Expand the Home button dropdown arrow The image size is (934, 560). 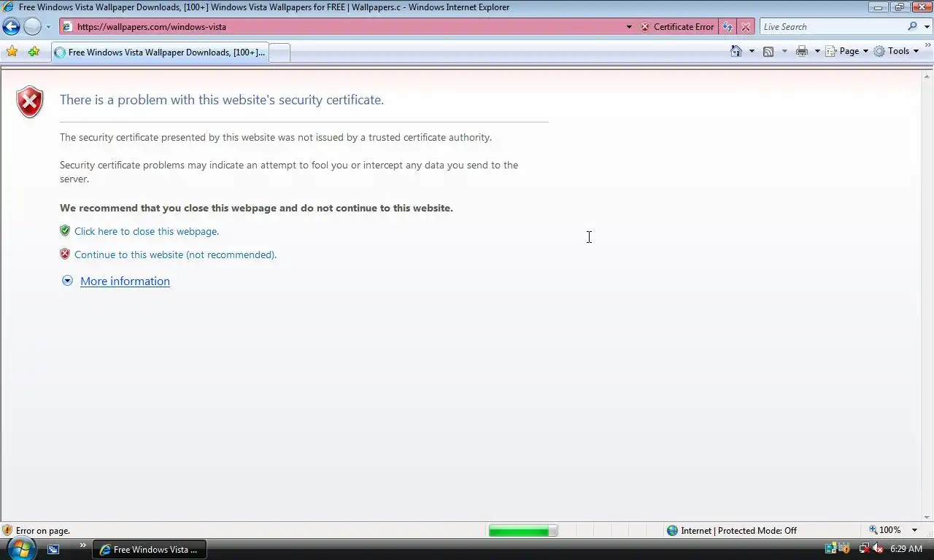pyautogui.click(x=752, y=51)
